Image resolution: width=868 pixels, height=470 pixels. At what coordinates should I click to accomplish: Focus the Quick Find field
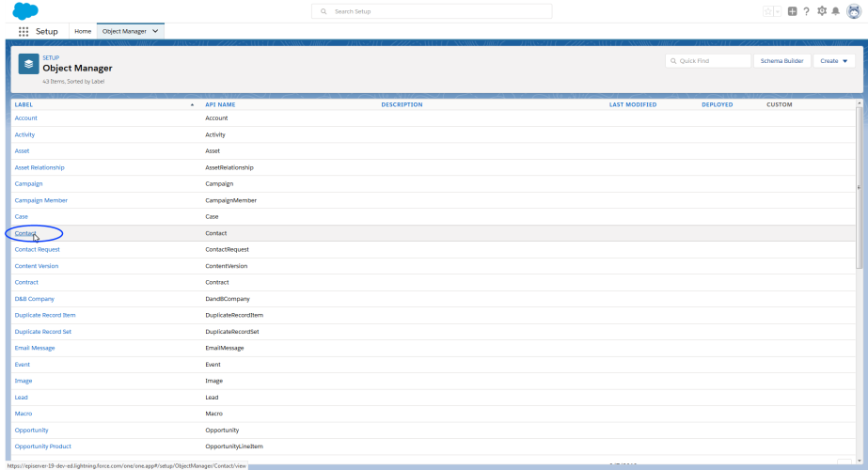tap(708, 61)
